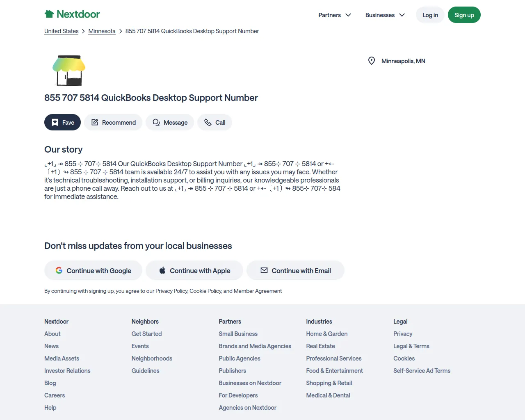
Task: Open the Careers footer link
Action: (x=55, y=395)
